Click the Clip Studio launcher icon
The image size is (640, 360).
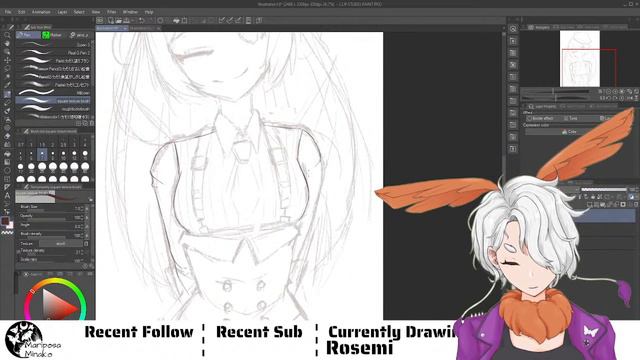point(100,20)
